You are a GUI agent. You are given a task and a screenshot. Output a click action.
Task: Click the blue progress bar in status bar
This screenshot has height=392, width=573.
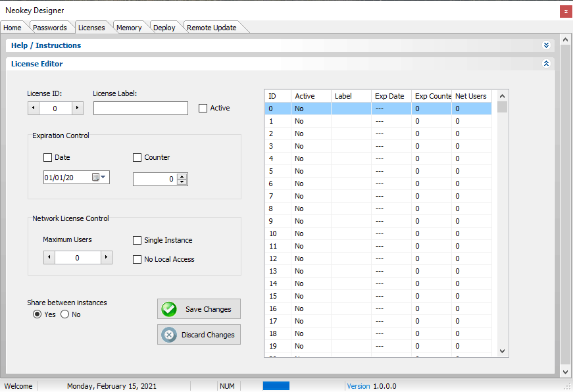[276, 386]
